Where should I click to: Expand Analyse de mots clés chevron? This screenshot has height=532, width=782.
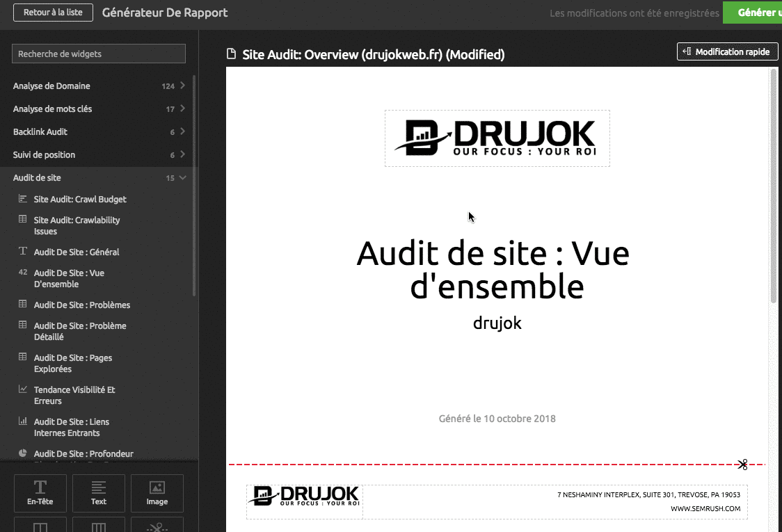[182, 108]
